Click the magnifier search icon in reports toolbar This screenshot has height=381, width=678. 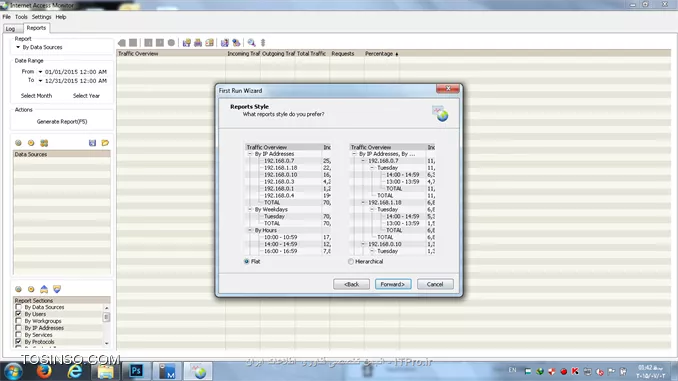pyautogui.click(x=251, y=43)
